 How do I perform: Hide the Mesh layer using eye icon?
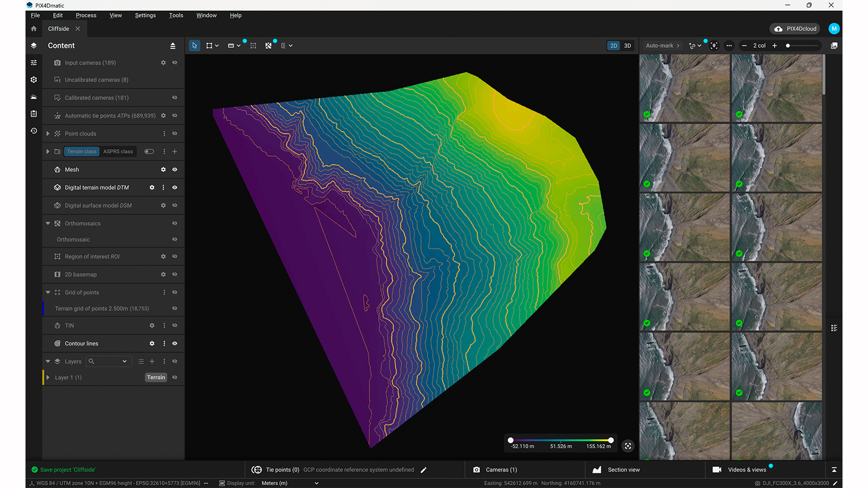pos(175,170)
